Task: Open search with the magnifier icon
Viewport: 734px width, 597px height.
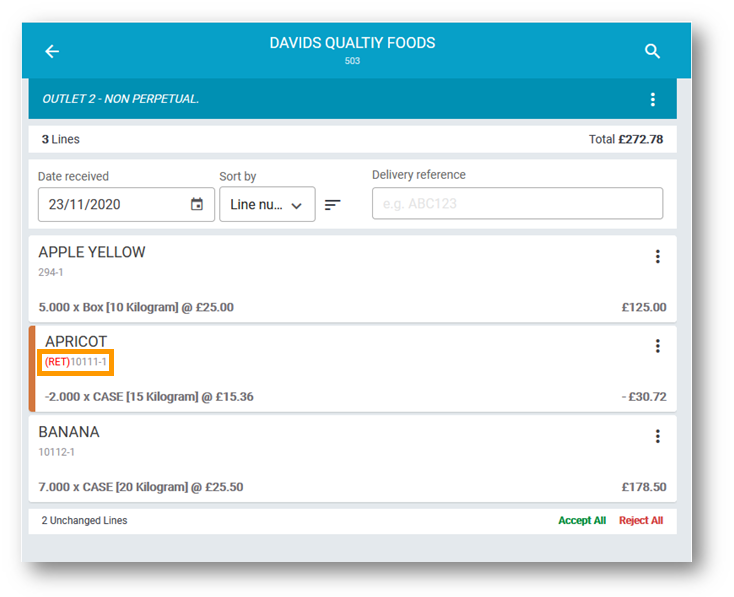Action: click(x=652, y=51)
